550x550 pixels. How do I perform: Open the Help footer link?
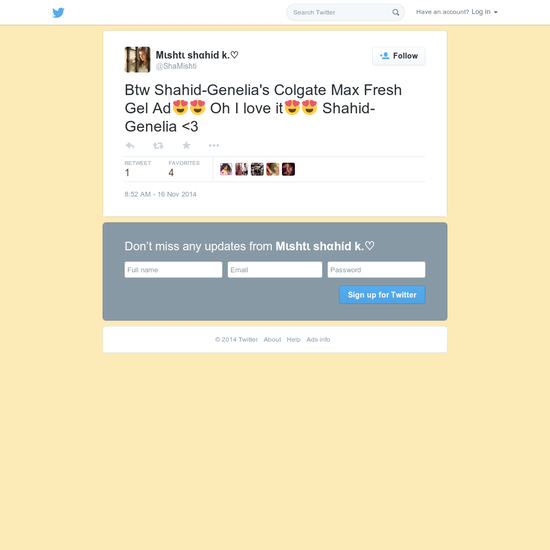pos(294,340)
